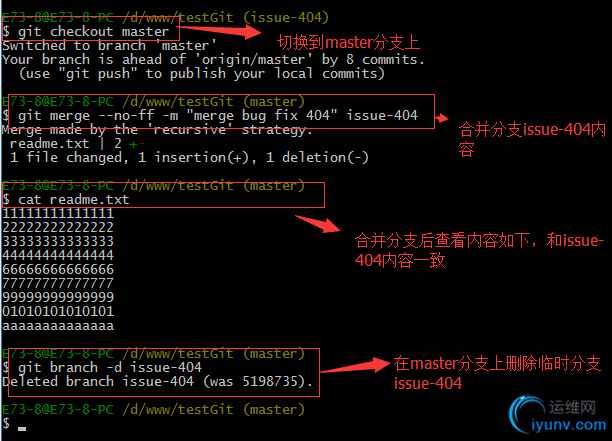Viewport: 612px width, 441px height.
Task: Click the iyunv.com watermark link text
Action: (x=569, y=425)
